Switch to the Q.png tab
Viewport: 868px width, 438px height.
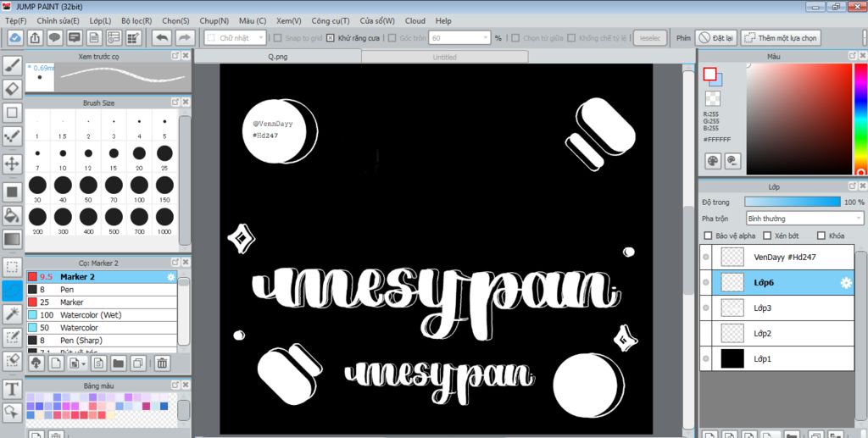[278, 57]
